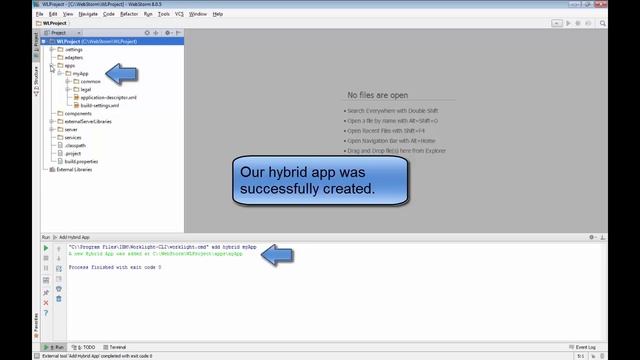Expand the common folder
The image size is (640, 360).
click(68, 81)
